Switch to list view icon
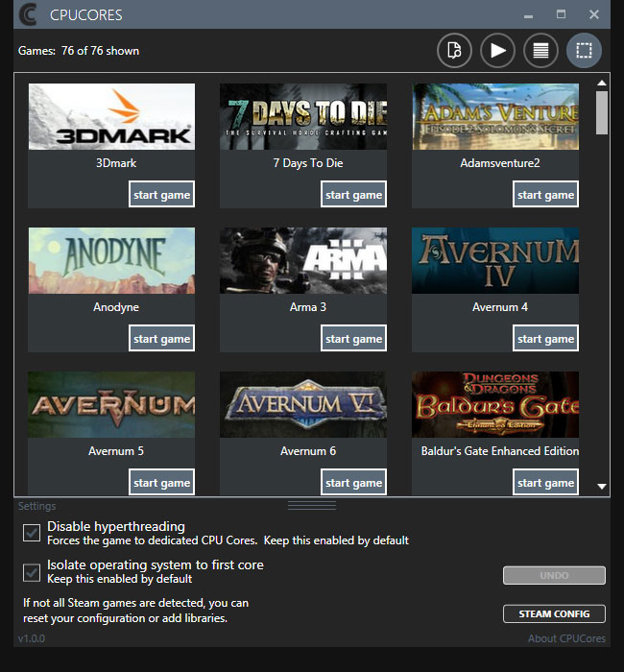This screenshot has width=624, height=672. 540,50
